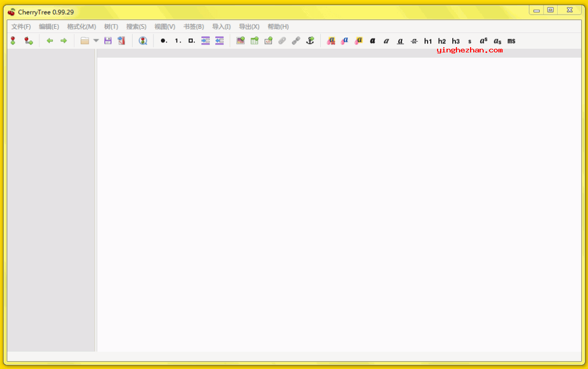Image resolution: width=588 pixels, height=369 pixels.
Task: Apply text foreground color
Action: click(x=345, y=40)
